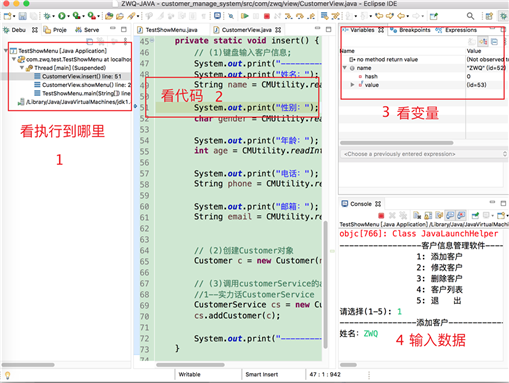Click the Back navigation arrow icon
509x383 pixels.
pyautogui.click(x=401, y=16)
